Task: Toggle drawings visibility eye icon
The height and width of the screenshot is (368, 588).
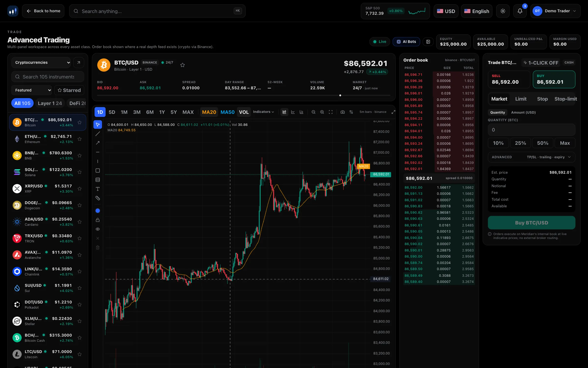Action: (x=98, y=229)
